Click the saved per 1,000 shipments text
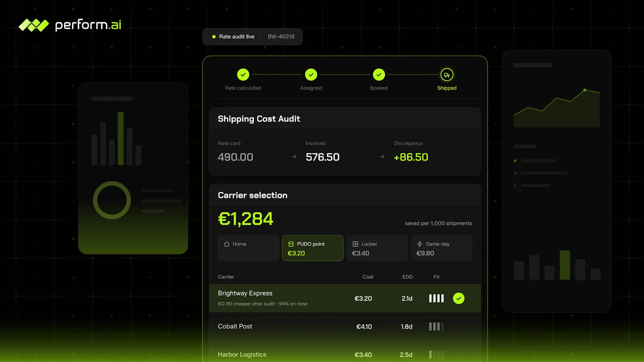The image size is (644, 362). 438,223
